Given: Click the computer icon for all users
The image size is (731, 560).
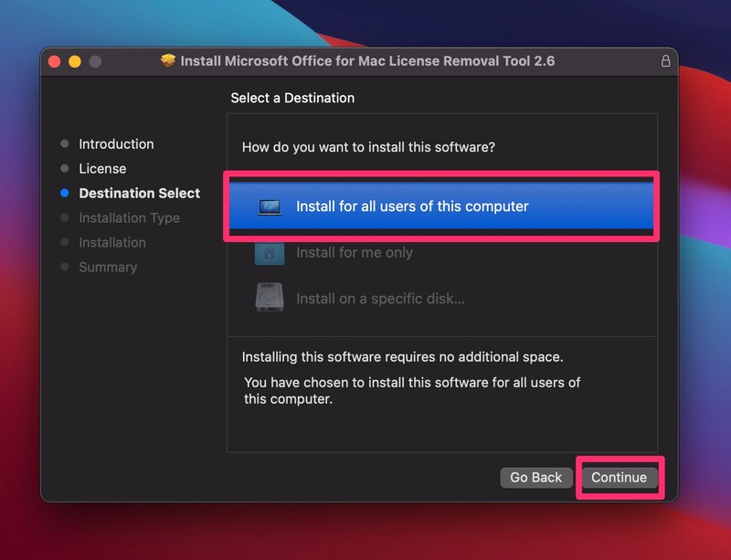Looking at the screenshot, I should (x=270, y=206).
